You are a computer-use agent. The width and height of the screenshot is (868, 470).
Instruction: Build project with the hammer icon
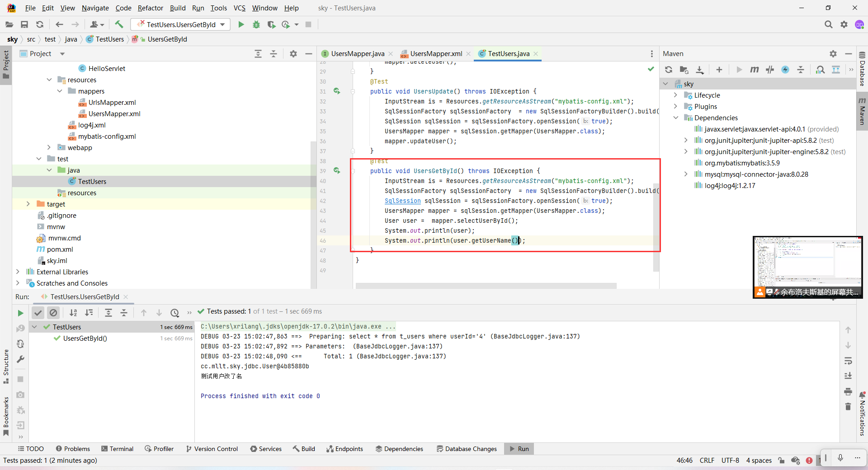[x=119, y=24]
